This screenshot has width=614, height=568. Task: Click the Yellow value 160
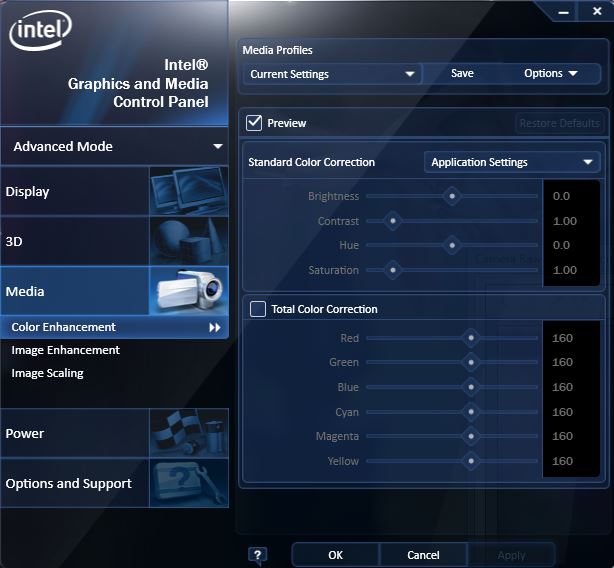562,461
